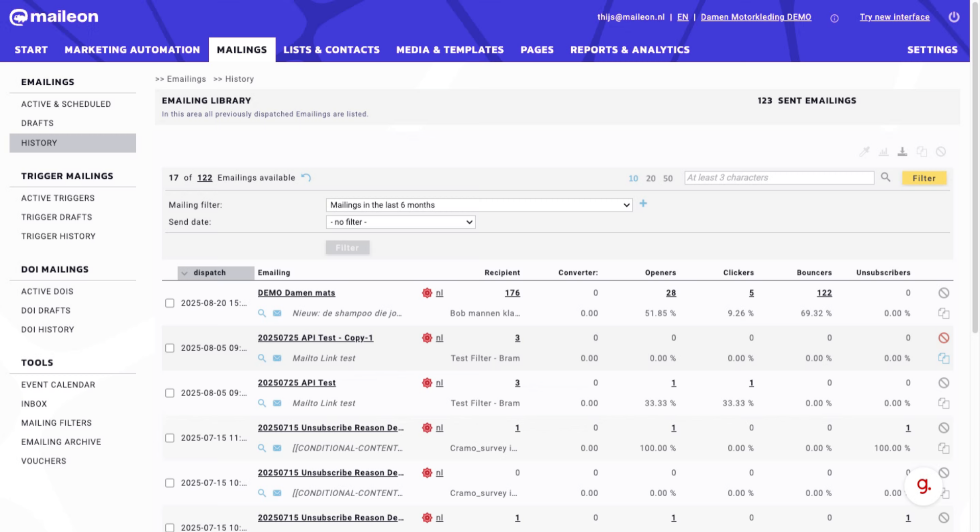The image size is (980, 532).
Task: Click the download export toolbar icon
Action: tap(902, 152)
